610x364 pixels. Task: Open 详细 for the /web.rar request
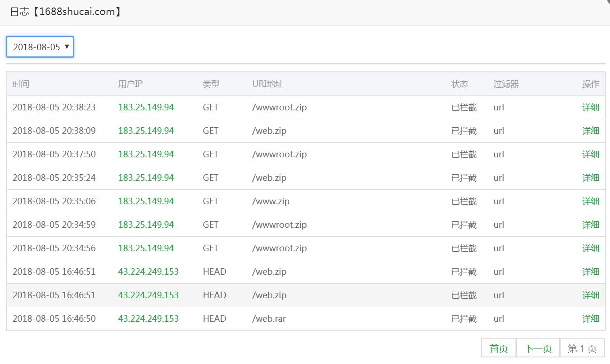tap(590, 318)
